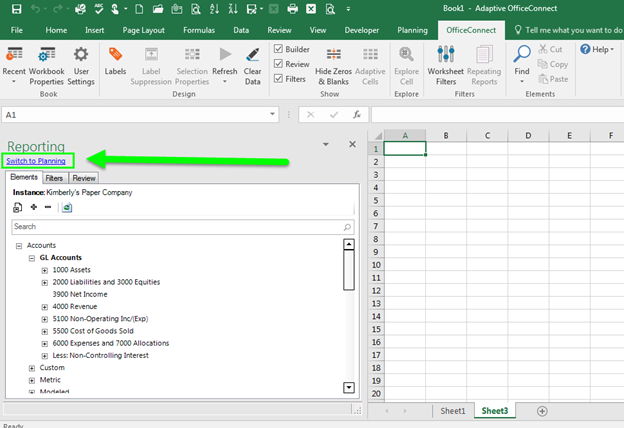624x428 pixels.
Task: Open the Help dropdown menu
Action: point(597,49)
